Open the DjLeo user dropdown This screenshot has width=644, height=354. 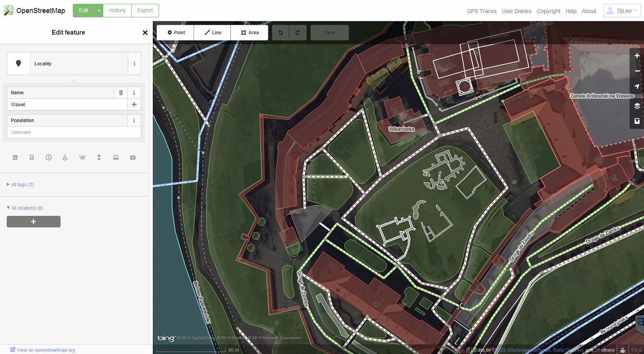click(x=622, y=11)
